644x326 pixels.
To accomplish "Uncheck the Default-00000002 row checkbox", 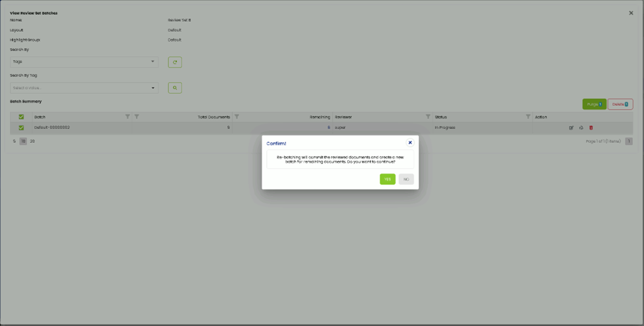I will (21, 128).
